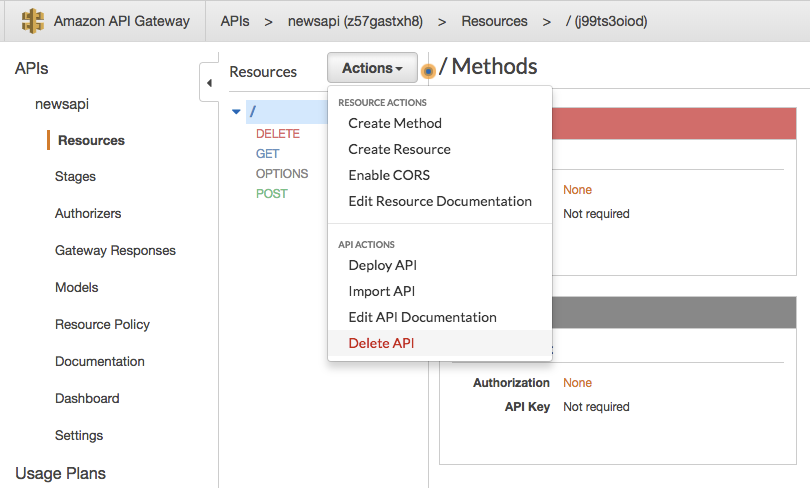Open Settings in the sidebar
810x488 pixels.
(79, 435)
